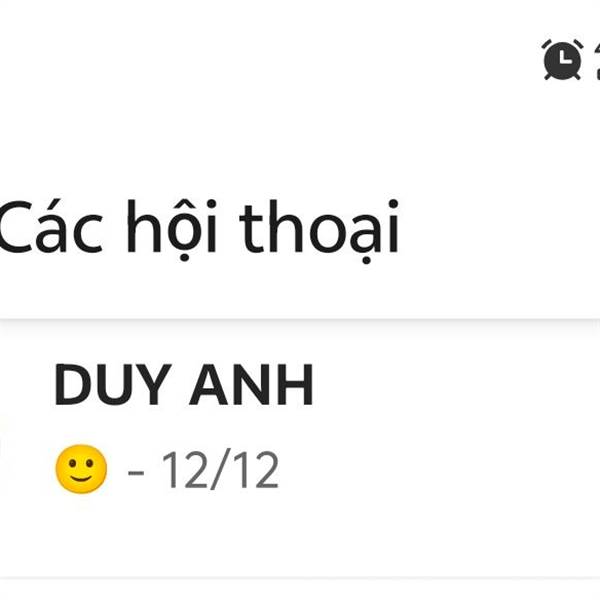600x600 pixels.
Task: Click the word thoại in the heading
Action: pyautogui.click(x=320, y=231)
